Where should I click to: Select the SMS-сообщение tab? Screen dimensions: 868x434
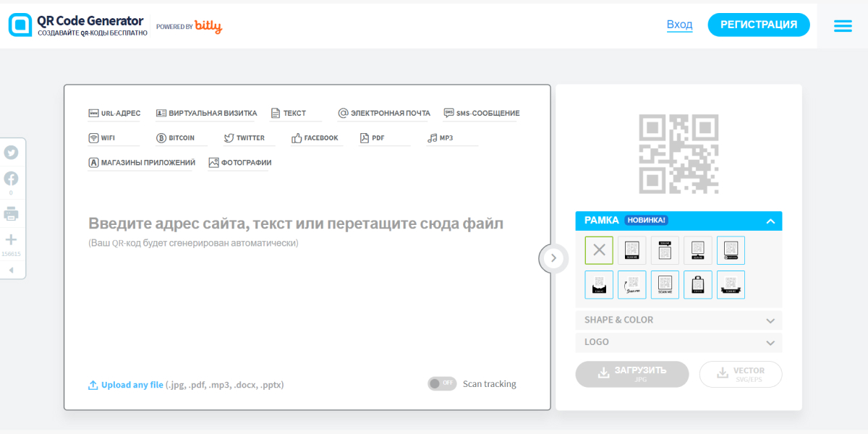482,114
